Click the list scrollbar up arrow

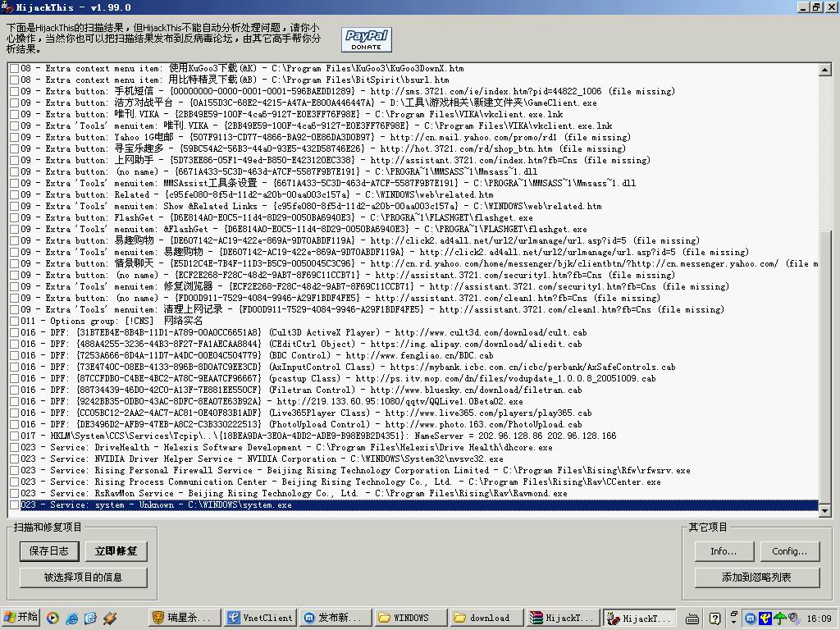825,69
